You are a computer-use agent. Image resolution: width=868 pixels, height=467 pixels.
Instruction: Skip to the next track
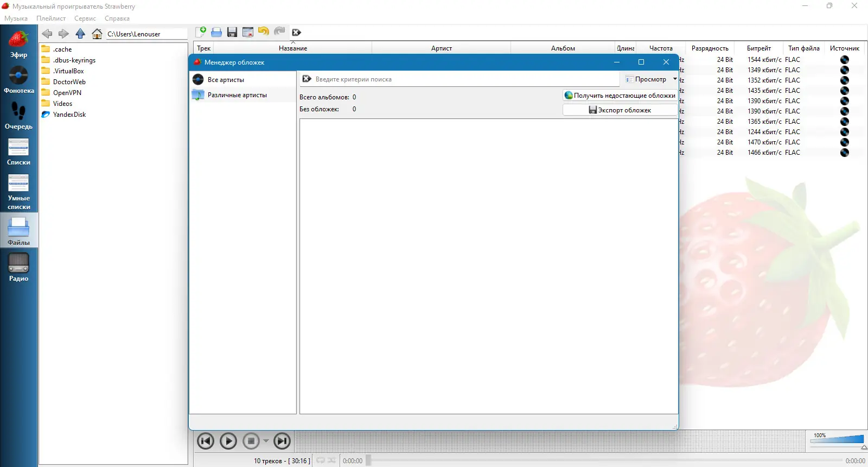pyautogui.click(x=282, y=441)
